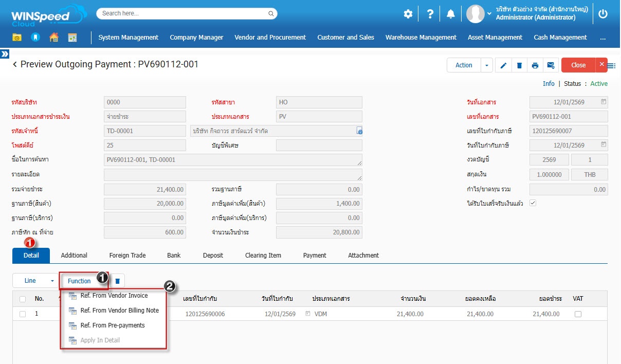The height and width of the screenshot is (364, 621).
Task: Open the user profile dropdown chevron
Action: pyautogui.click(x=489, y=14)
